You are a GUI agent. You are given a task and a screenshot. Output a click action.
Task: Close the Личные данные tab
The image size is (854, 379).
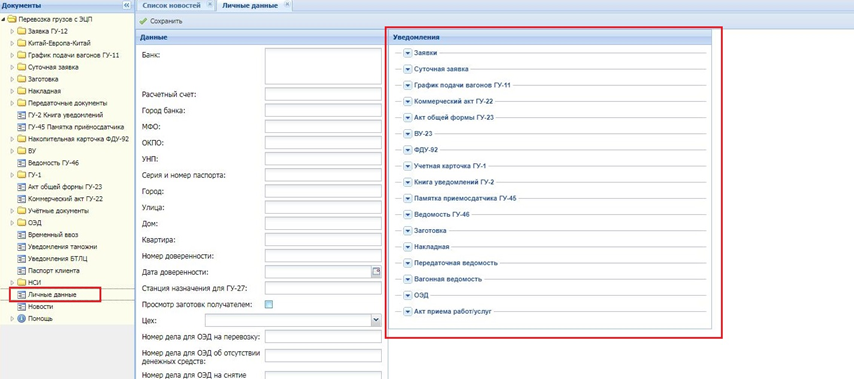(x=288, y=5)
